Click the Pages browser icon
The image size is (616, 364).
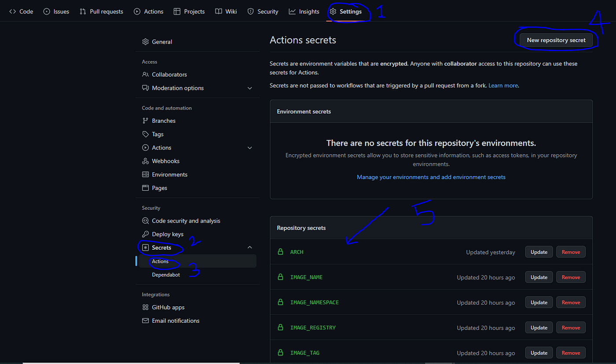point(145,188)
